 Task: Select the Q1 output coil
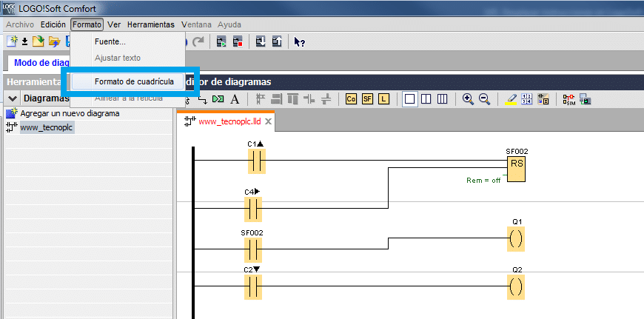pyautogui.click(x=516, y=238)
